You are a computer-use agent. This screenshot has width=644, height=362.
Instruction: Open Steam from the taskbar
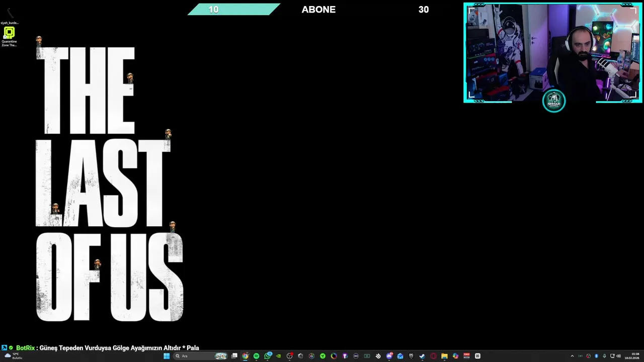pos(422,356)
